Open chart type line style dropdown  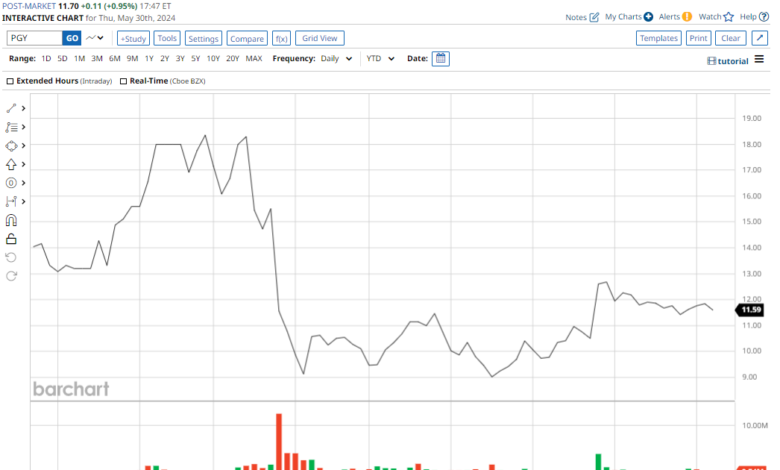point(95,38)
